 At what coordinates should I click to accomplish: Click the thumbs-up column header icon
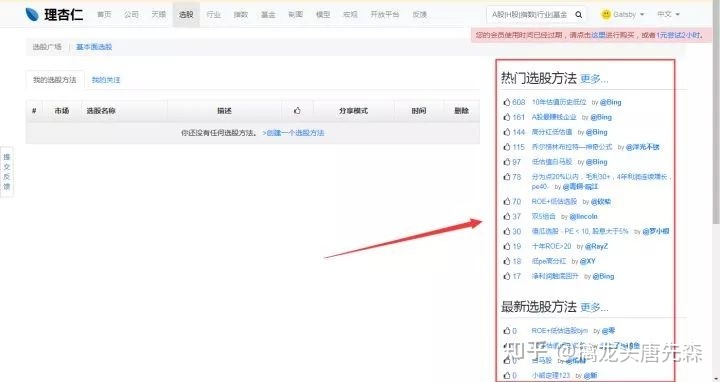[x=297, y=111]
